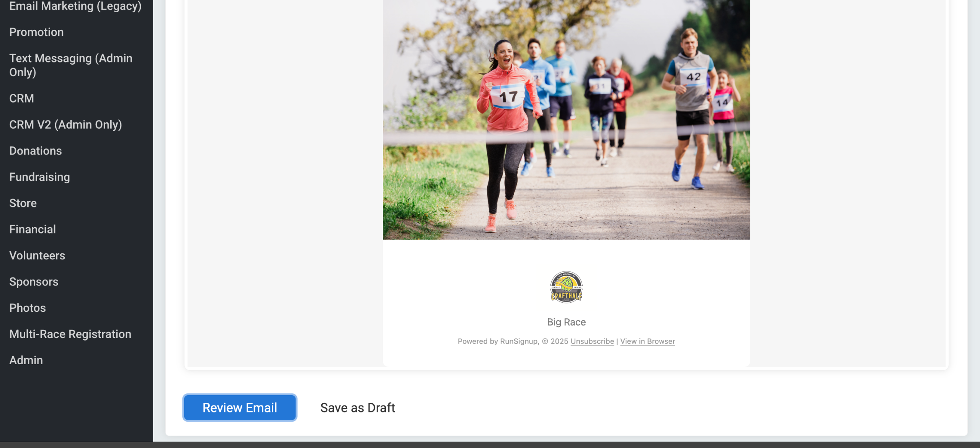Select Photos in the sidebar
The width and height of the screenshot is (980, 448).
coord(28,308)
